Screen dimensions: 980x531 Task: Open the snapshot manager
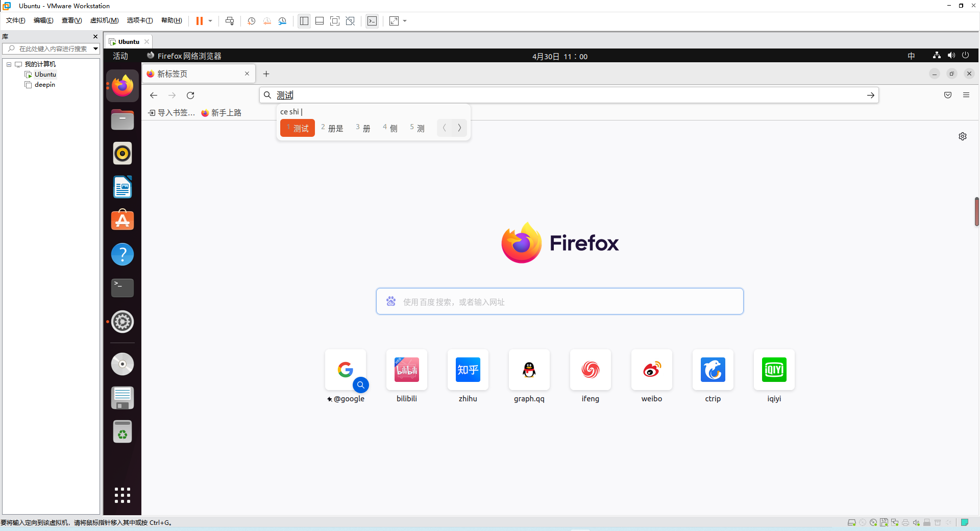coord(282,21)
